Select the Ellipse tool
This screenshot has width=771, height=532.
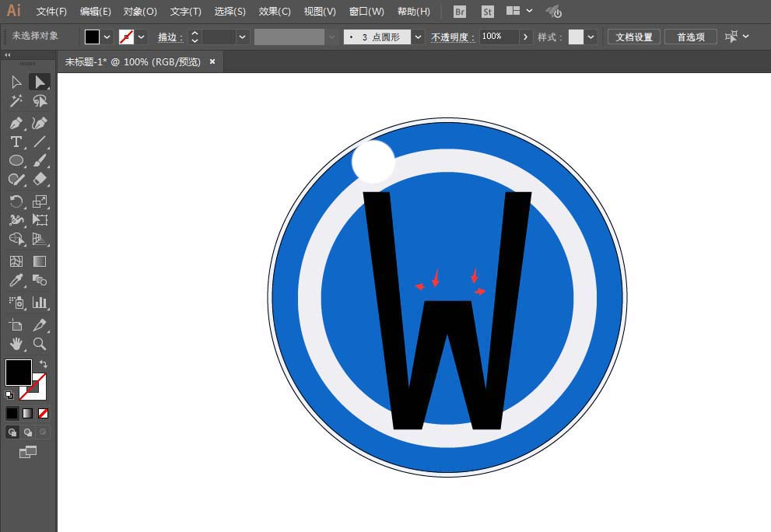16,160
